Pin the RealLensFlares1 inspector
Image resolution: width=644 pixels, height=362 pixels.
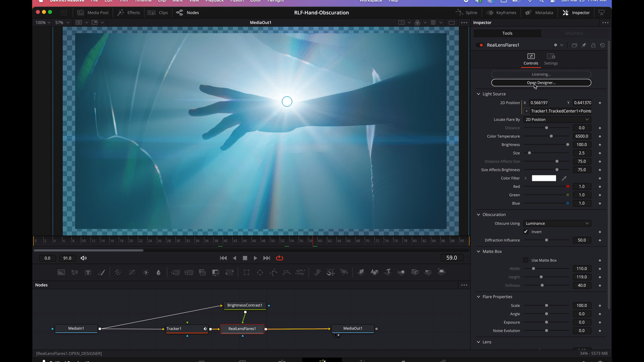[x=584, y=45]
